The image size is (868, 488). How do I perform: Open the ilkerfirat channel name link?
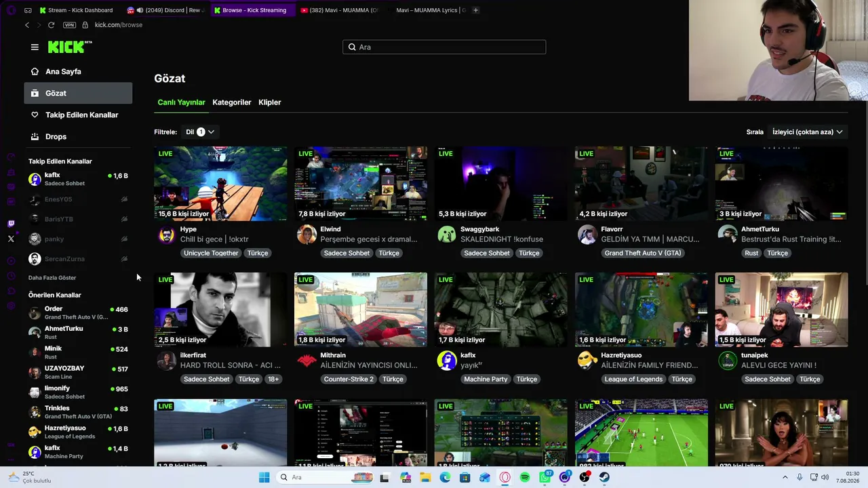point(193,355)
